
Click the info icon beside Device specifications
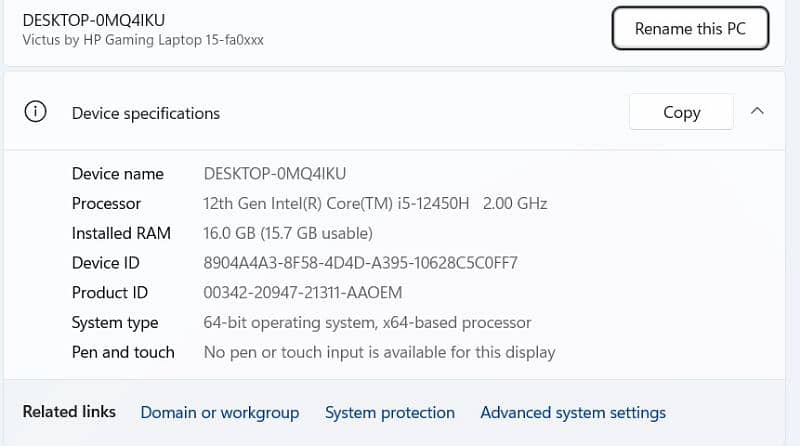[36, 112]
